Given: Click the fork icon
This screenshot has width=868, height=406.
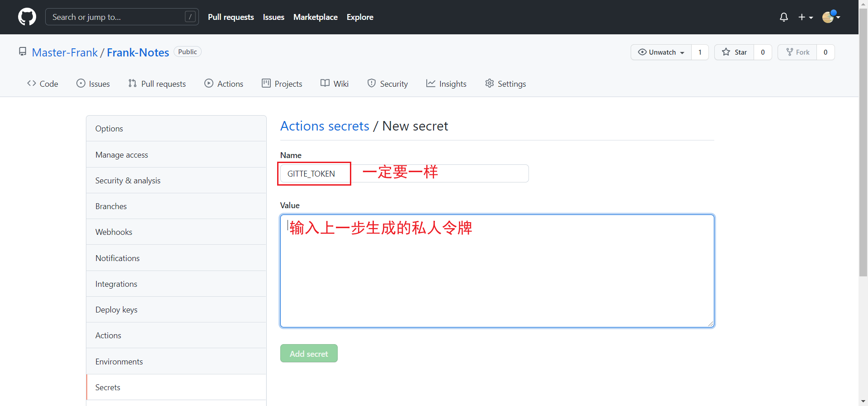Looking at the screenshot, I should [x=790, y=52].
